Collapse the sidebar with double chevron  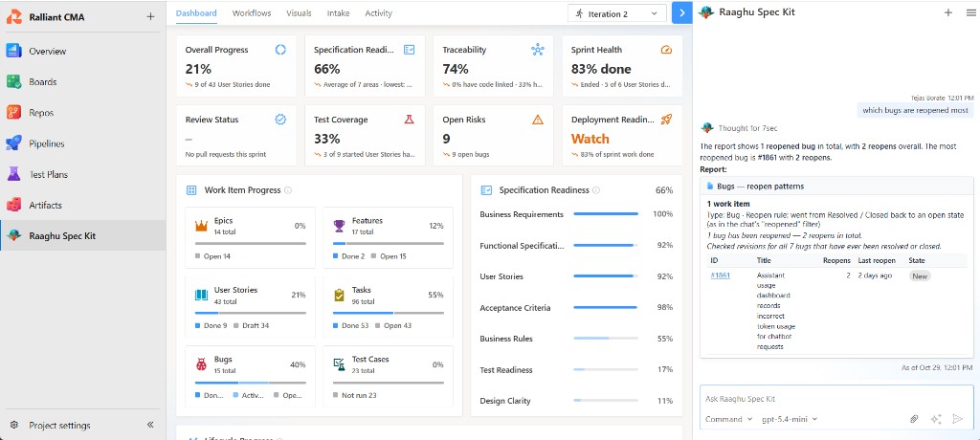[150, 425]
